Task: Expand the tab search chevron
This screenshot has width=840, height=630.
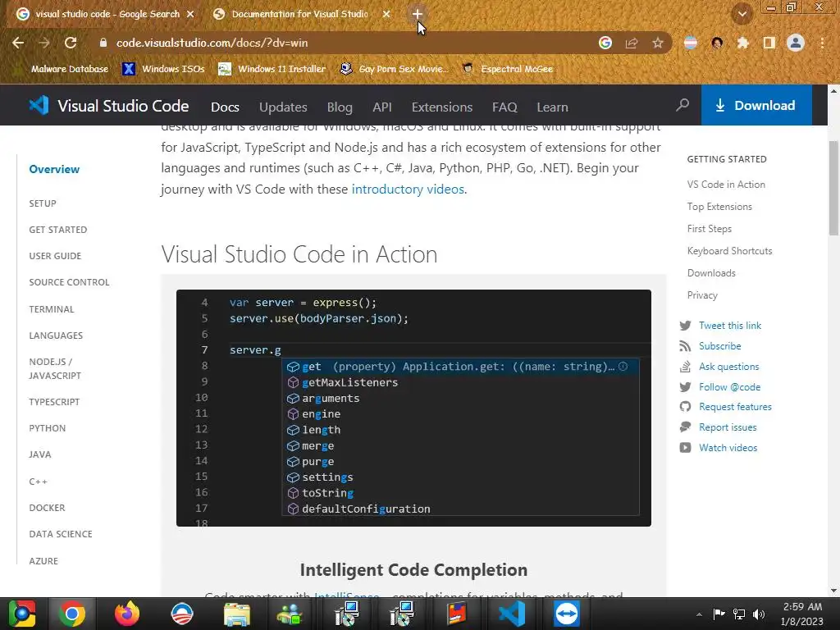Action: pyautogui.click(x=742, y=14)
